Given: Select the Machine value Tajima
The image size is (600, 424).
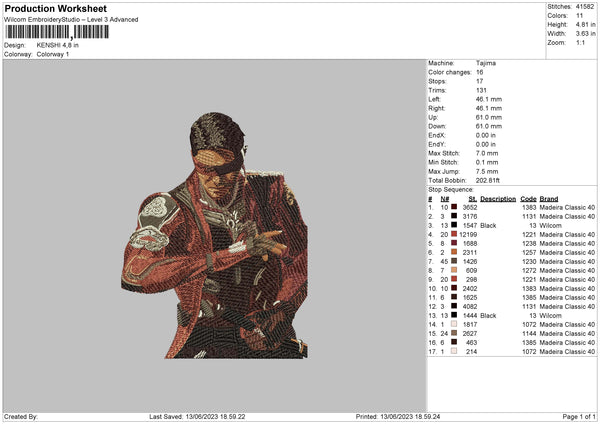Looking at the screenshot, I should coord(486,63).
